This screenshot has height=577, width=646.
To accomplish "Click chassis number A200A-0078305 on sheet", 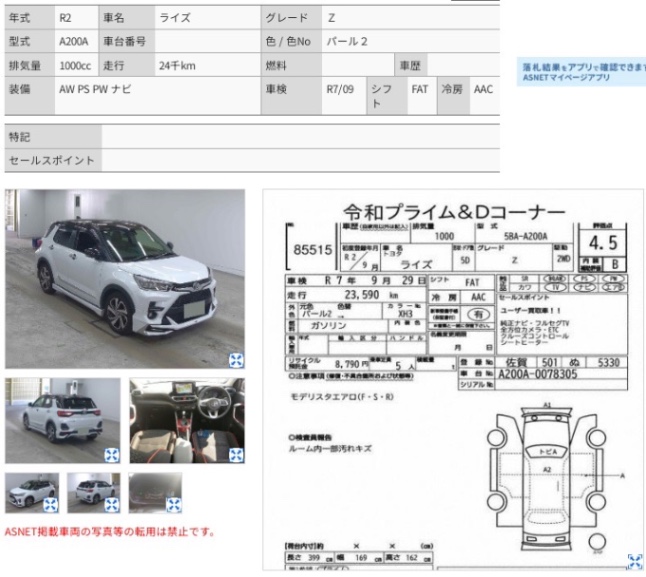I will click(x=537, y=374).
